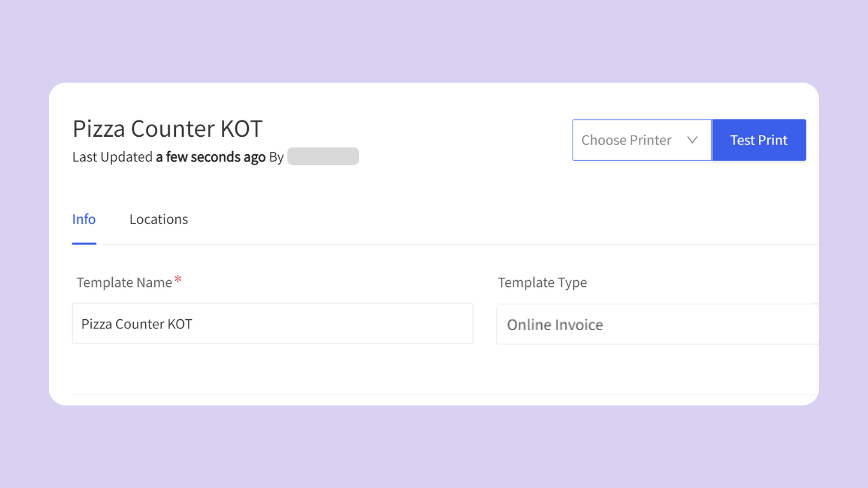This screenshot has height=488, width=868.
Task: Click the Template Name label
Action: [123, 282]
